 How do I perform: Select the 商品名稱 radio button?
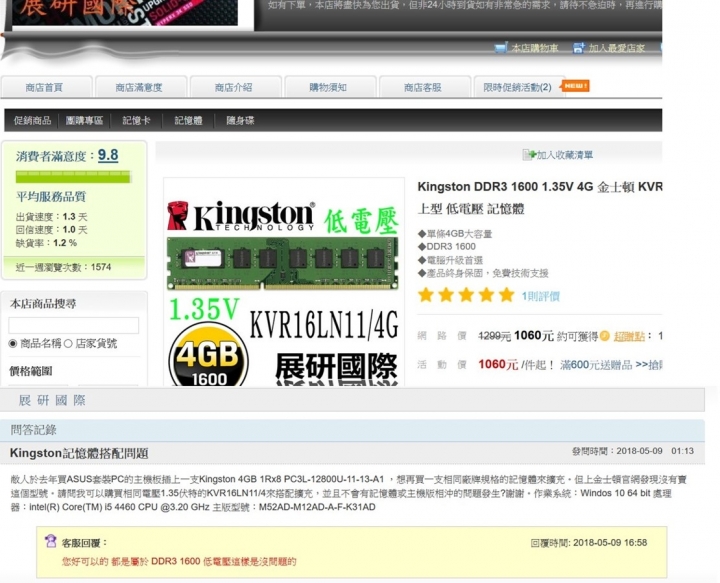pyautogui.click(x=13, y=343)
